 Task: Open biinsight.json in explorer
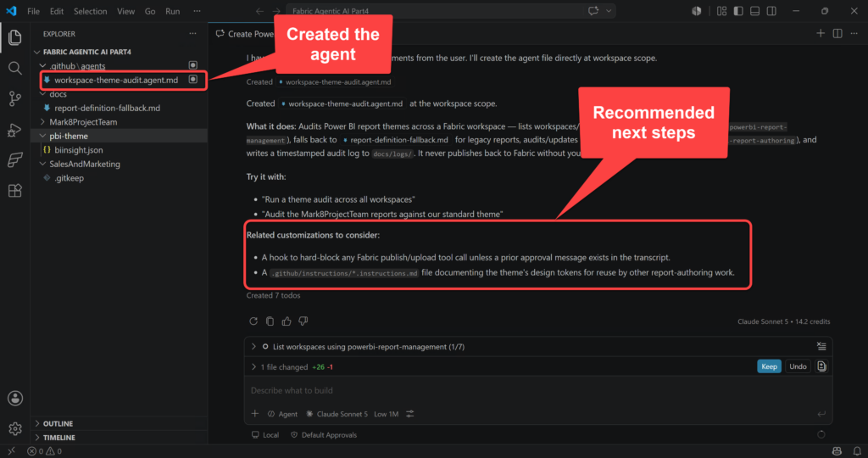pyautogui.click(x=79, y=150)
